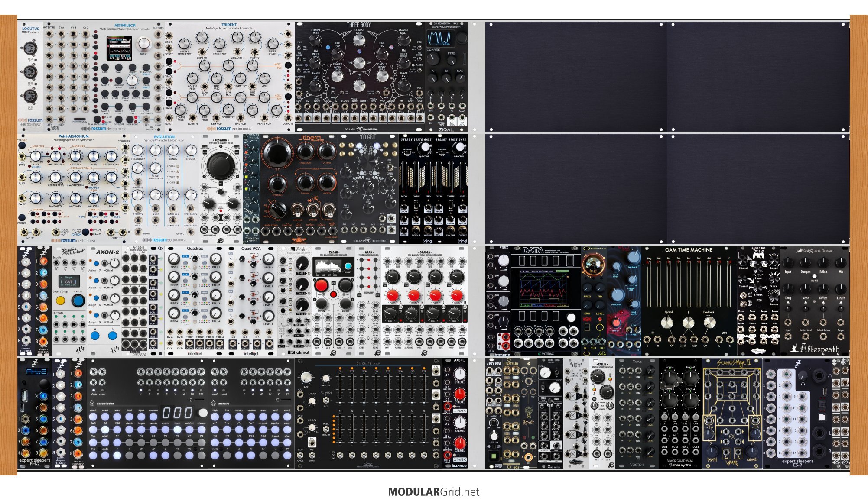
Task: Click the Assimil8or DATA 1 encoder knob
Action: tap(143, 44)
